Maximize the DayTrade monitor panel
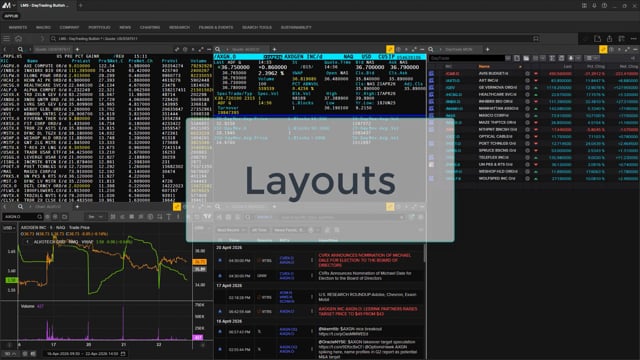The height and width of the screenshot is (360, 640). coord(627,49)
